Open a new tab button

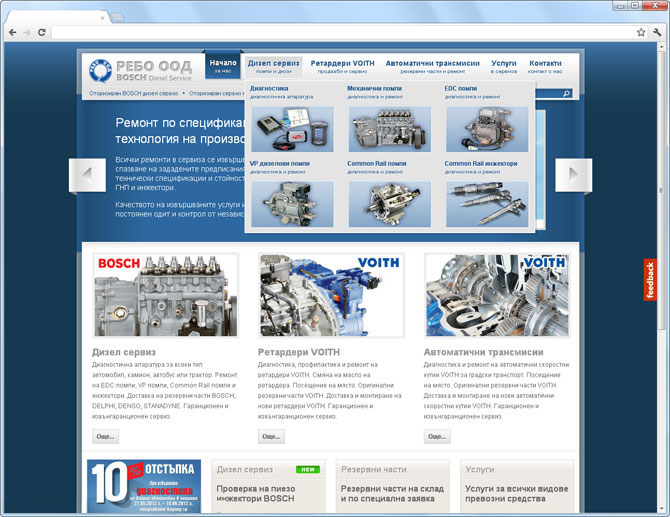(x=118, y=17)
